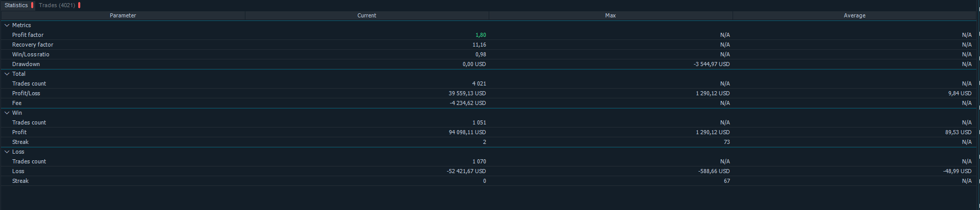Sort by the Parameter column header
This screenshot has width=980, height=210.
coord(123,15)
